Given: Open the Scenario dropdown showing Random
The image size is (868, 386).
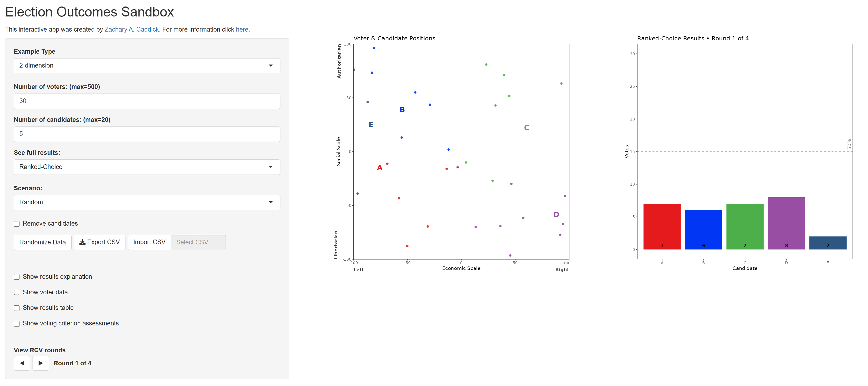Looking at the screenshot, I should [147, 202].
